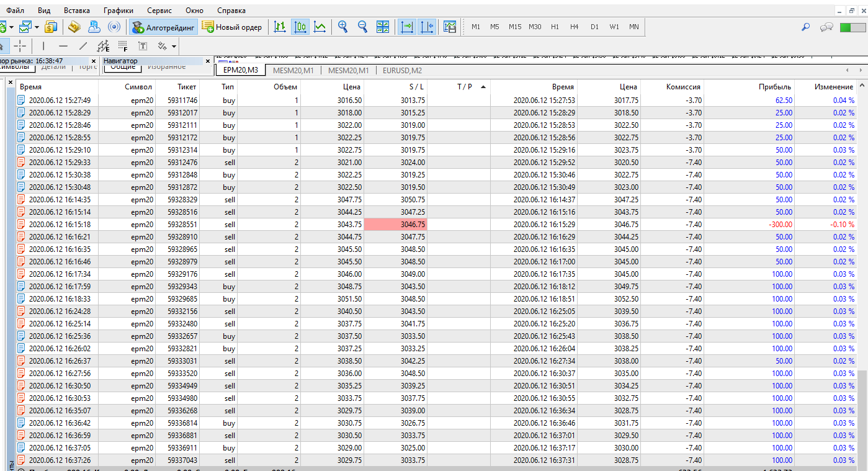The height and width of the screenshot is (471, 868).
Task: Tile chart windows using the grid icon
Action: click(x=383, y=27)
